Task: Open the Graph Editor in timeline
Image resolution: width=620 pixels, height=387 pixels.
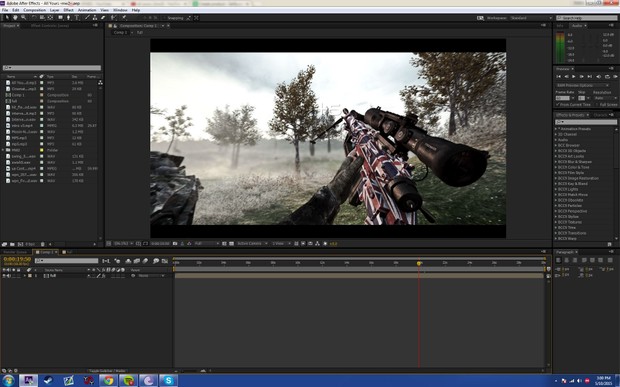Action: click(165, 261)
